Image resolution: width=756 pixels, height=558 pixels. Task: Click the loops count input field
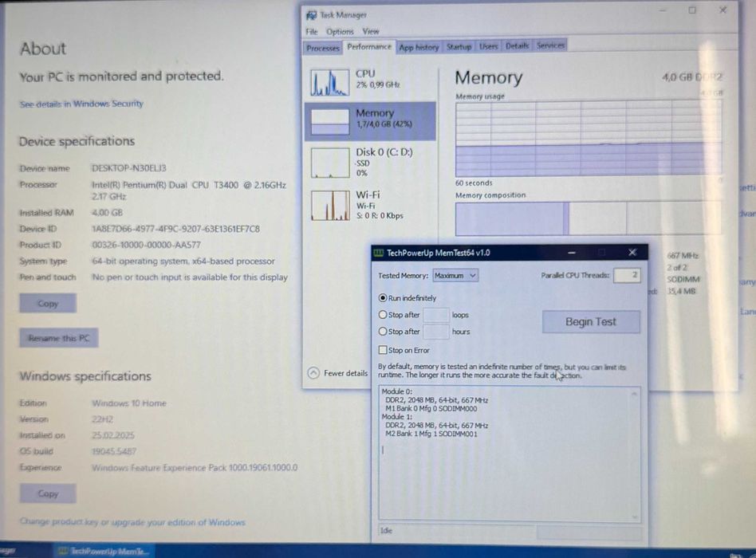(436, 315)
